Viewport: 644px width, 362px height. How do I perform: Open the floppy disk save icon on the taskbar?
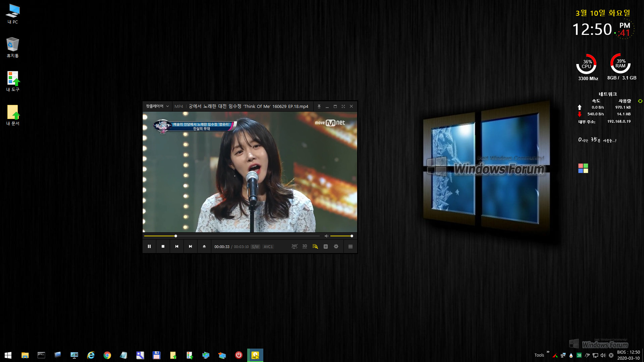tap(156, 355)
